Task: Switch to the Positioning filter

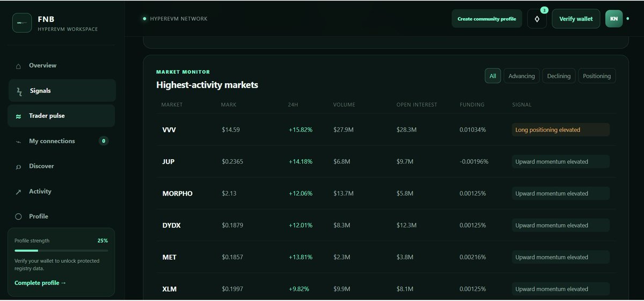Action: pyautogui.click(x=597, y=76)
